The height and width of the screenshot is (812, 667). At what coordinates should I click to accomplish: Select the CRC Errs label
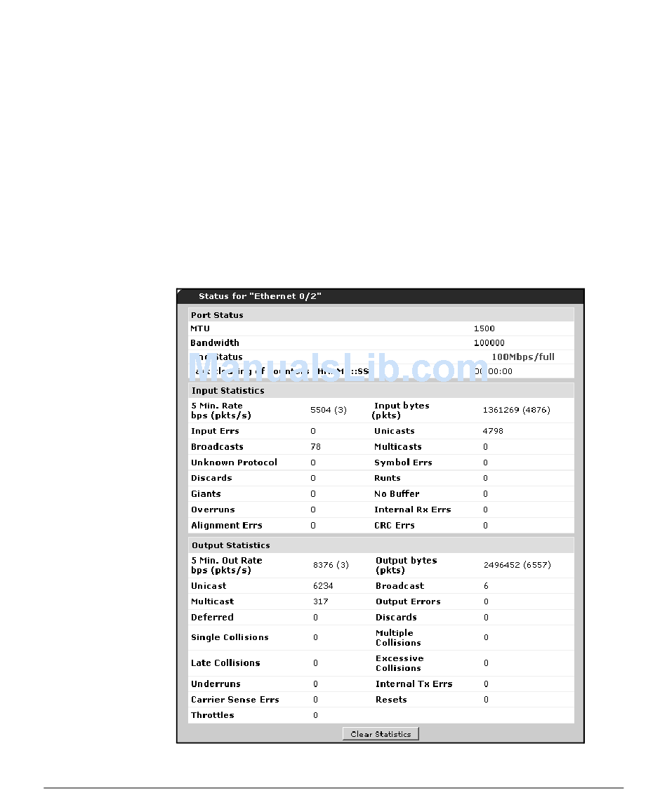395,525
